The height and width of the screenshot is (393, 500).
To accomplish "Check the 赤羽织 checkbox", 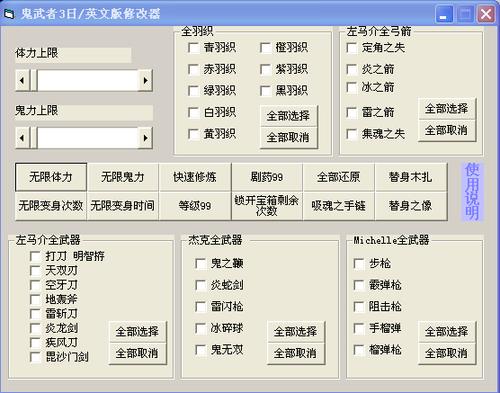I will point(194,69).
